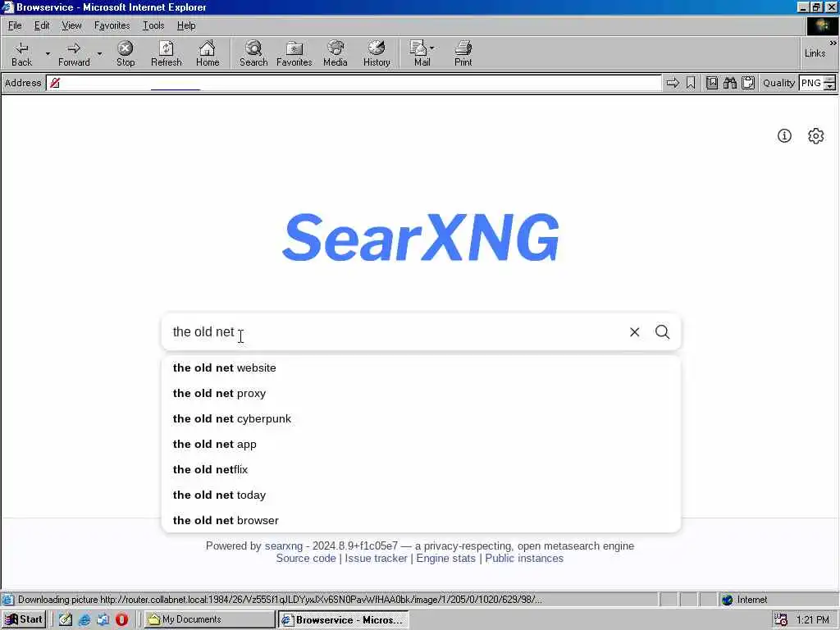Open the Forward button dropdown arrow
Viewport: 840px width, 630px height.
coord(99,53)
